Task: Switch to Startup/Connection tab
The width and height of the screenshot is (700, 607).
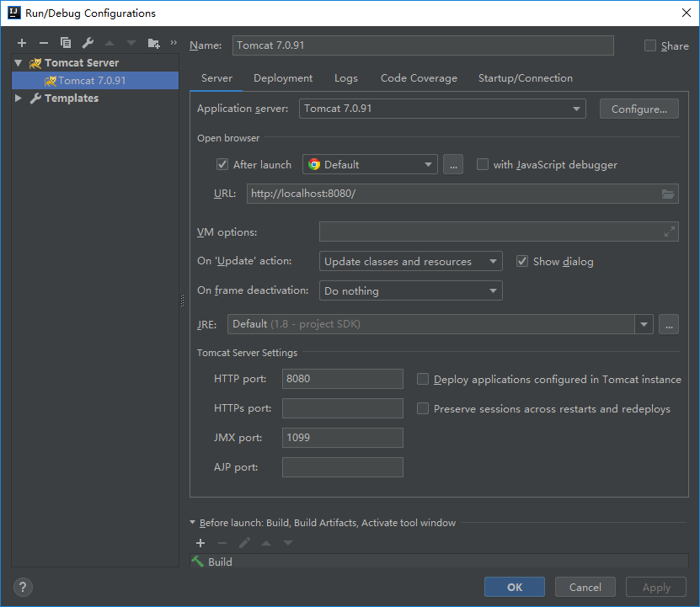Action: (526, 78)
